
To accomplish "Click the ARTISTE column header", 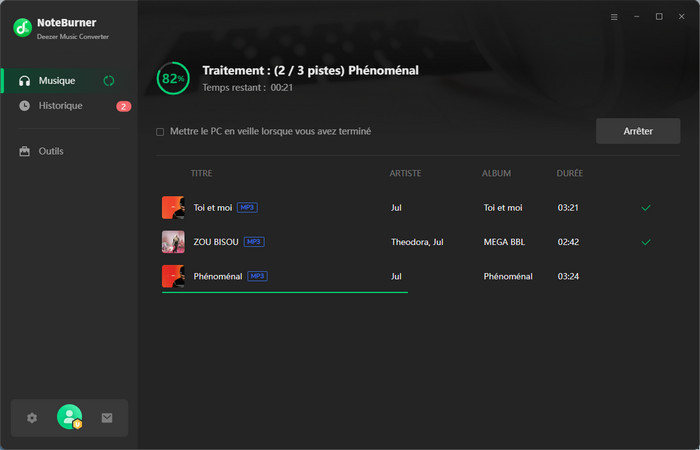I will [x=405, y=173].
